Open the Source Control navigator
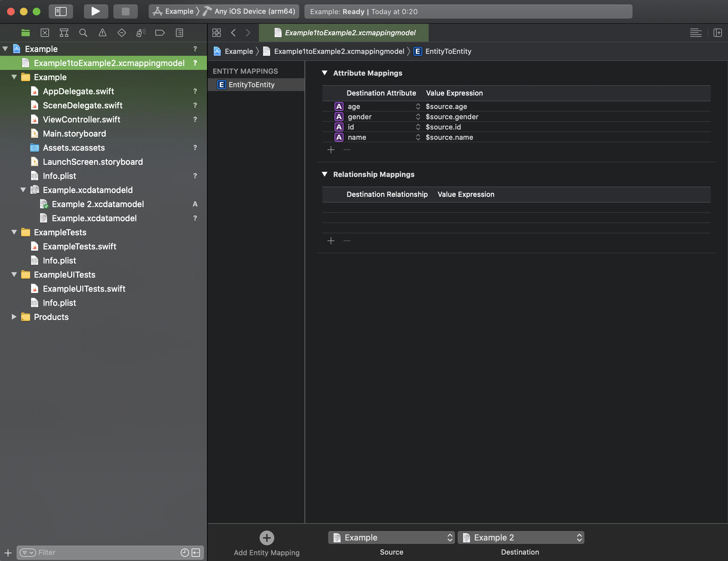Viewport: 728px width, 561px height. (45, 33)
